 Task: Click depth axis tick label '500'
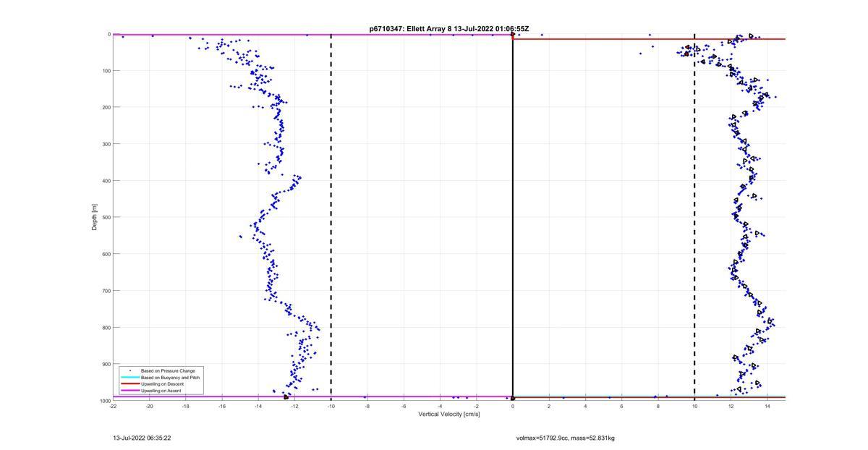106,217
